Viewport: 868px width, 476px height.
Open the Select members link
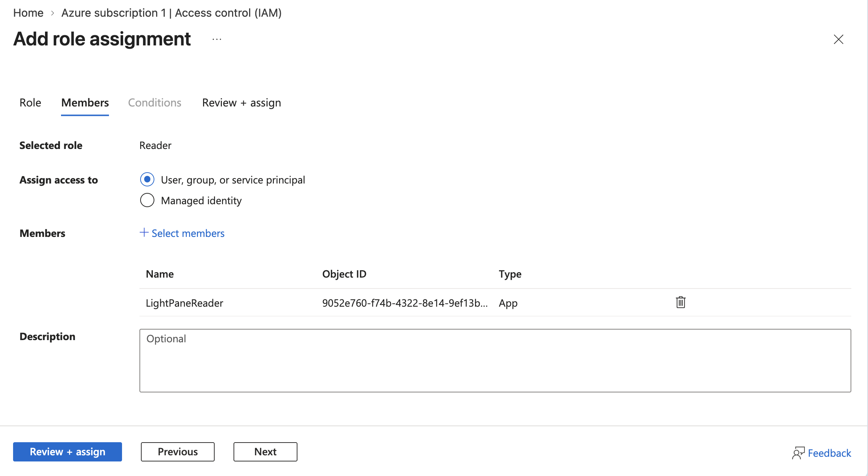[188, 233]
